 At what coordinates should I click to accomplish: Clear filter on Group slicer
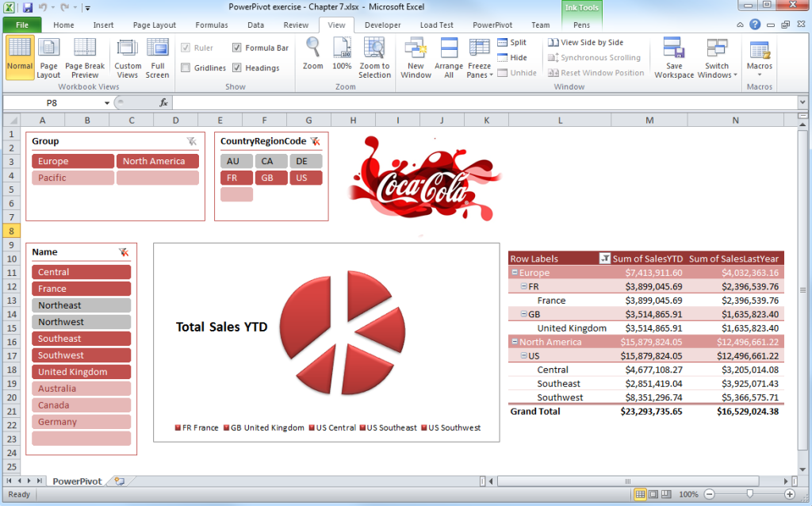click(191, 141)
